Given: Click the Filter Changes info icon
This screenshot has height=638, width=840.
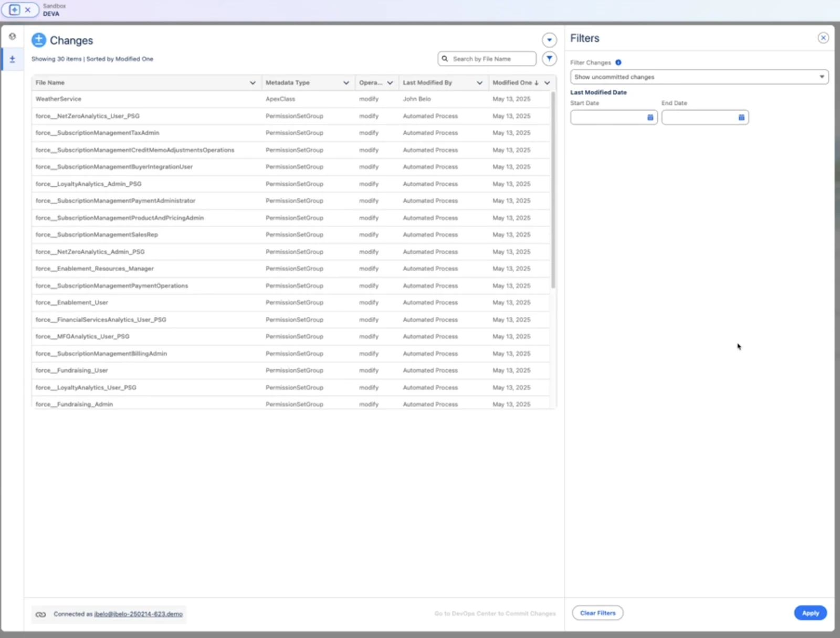Looking at the screenshot, I should point(618,62).
